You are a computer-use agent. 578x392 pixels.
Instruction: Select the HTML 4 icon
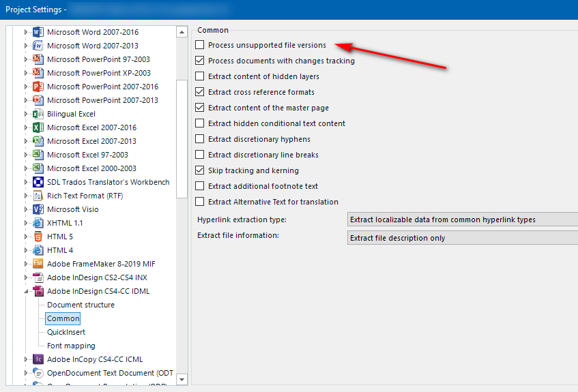pyautogui.click(x=38, y=250)
